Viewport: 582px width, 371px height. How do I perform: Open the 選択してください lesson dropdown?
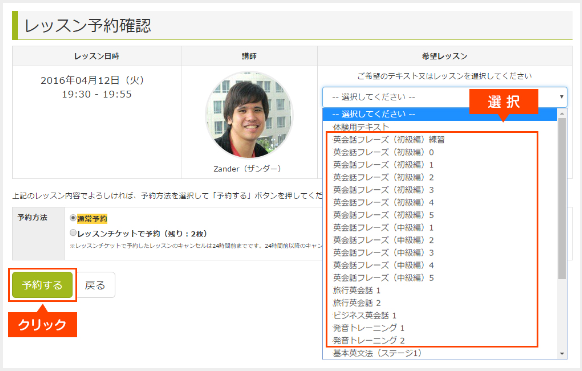point(445,97)
